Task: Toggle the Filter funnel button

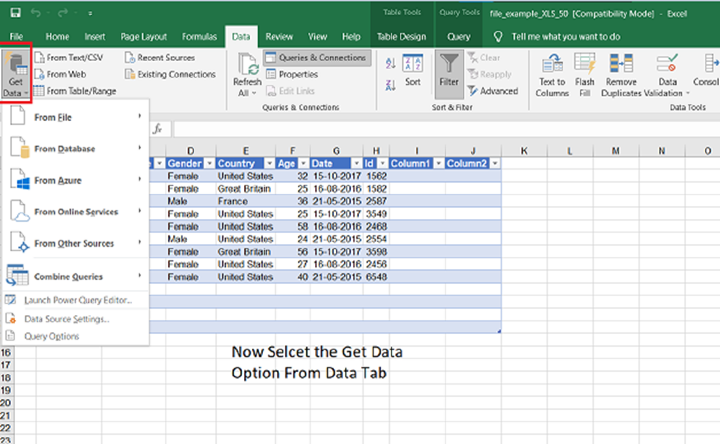Action: [449, 66]
